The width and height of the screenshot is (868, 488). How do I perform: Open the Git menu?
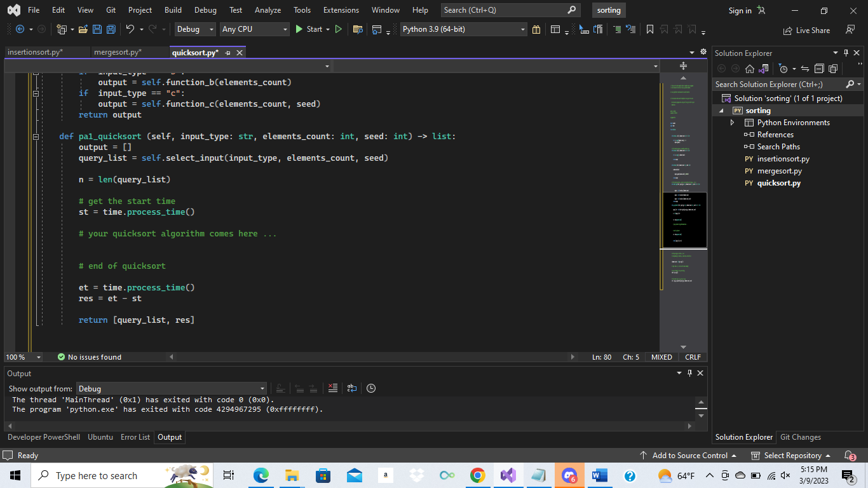pos(111,10)
